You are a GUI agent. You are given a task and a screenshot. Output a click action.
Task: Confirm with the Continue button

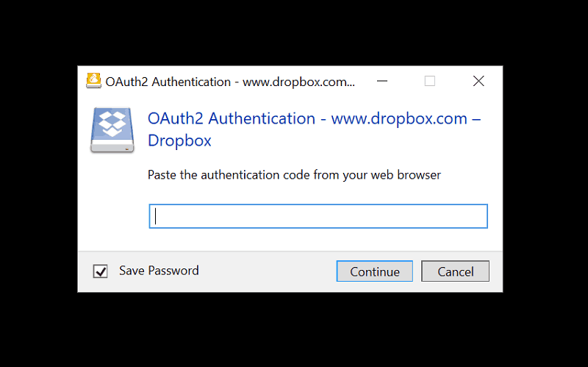(x=375, y=271)
